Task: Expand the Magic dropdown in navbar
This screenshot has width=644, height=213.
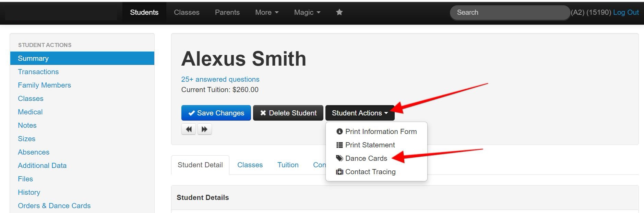Action: [x=307, y=12]
